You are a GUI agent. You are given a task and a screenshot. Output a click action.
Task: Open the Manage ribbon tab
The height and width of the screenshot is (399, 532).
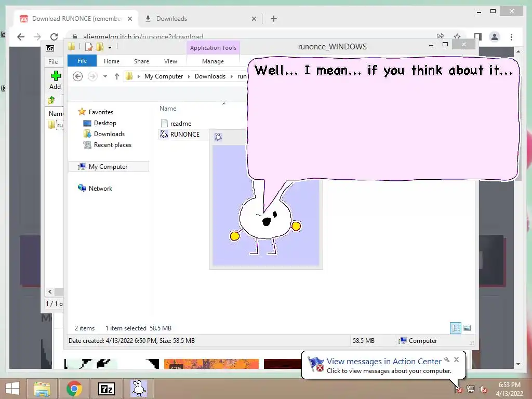click(213, 61)
